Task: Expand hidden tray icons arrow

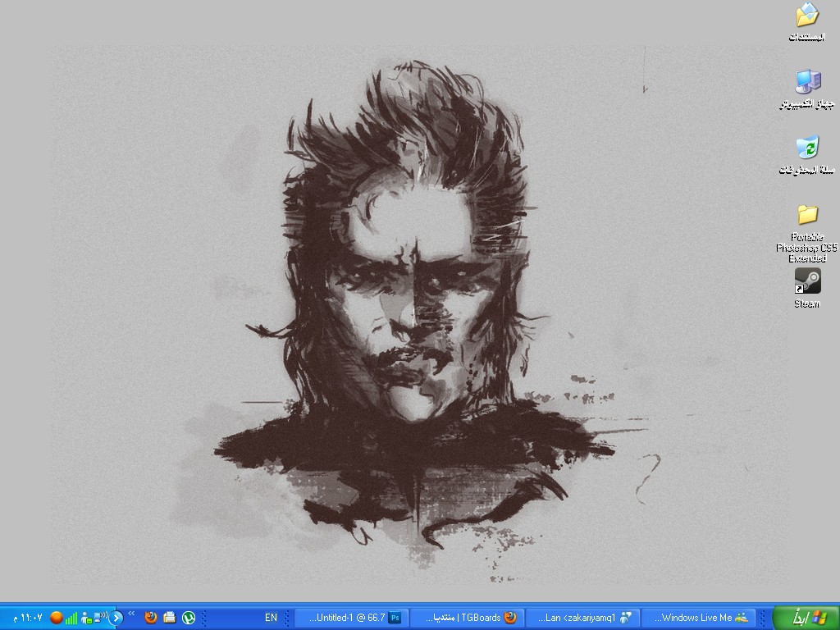Action: click(116, 619)
